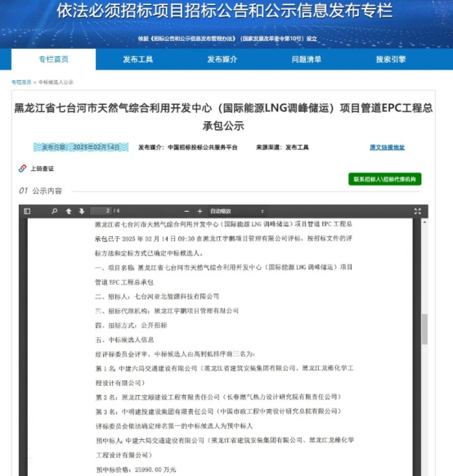Toggle the PDF viewer sidebar icon
This screenshot has height=476, width=453.
tap(27, 211)
